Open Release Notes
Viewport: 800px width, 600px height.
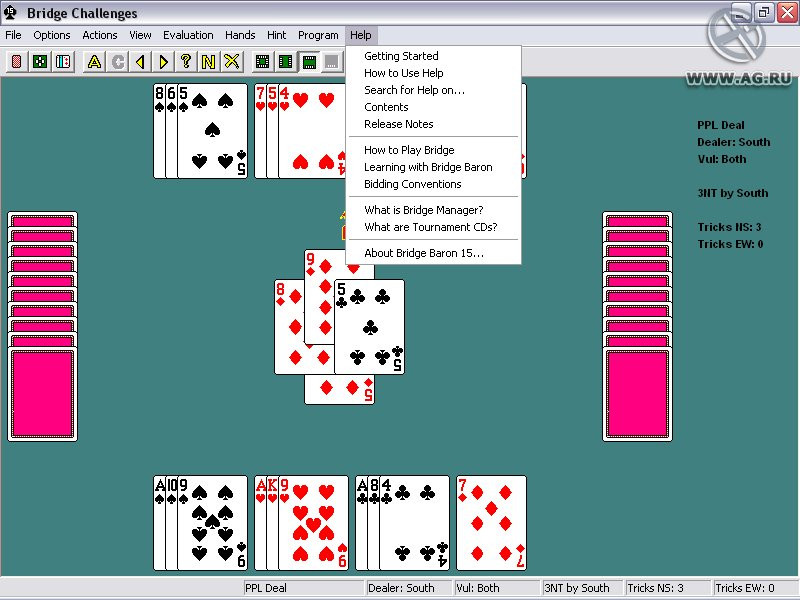click(433, 124)
